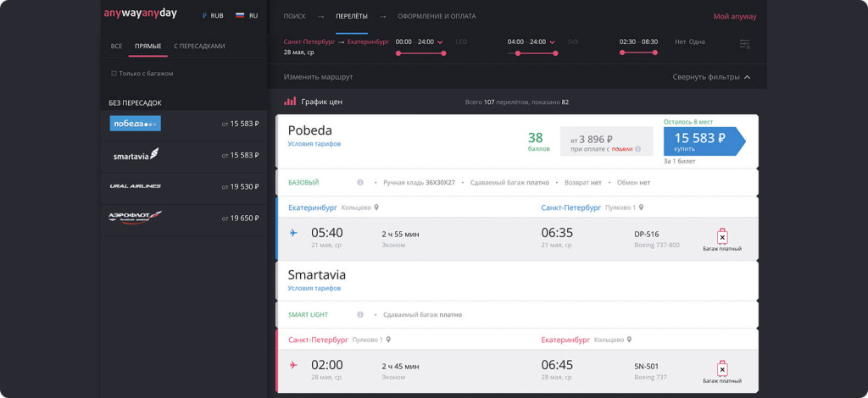Go to ОФОРМЛЕНИЕ И ОПЛАТА step
868x398 pixels.
[x=437, y=17]
